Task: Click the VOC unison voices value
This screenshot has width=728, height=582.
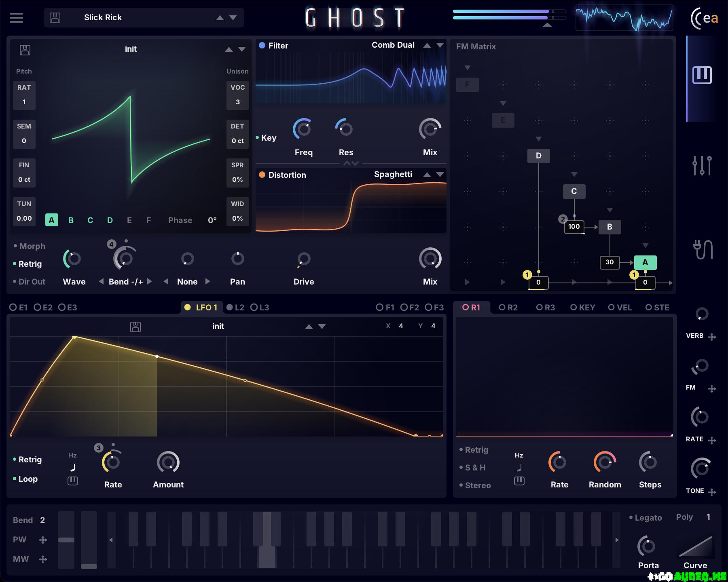Action: click(x=238, y=102)
